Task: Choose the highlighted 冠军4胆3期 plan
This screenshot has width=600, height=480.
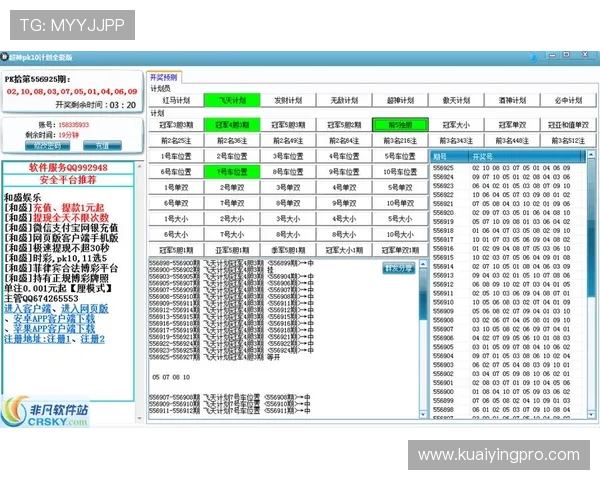Action: [232, 125]
